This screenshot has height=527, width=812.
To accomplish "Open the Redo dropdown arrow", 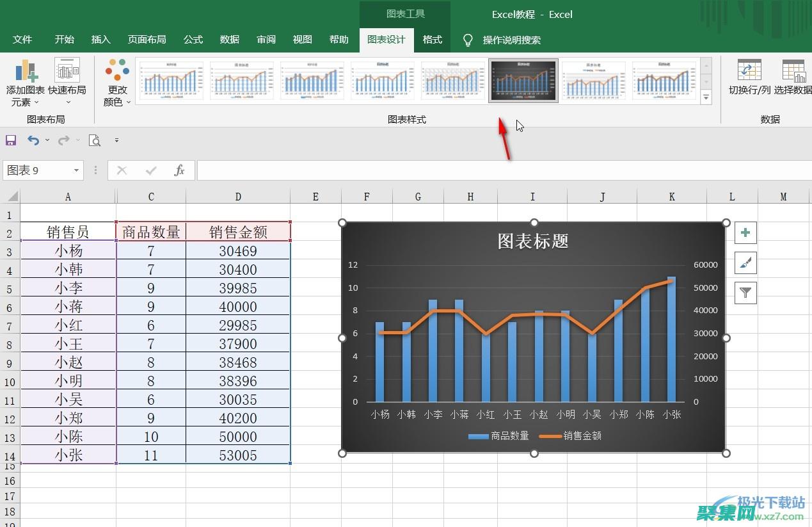I will 77,140.
